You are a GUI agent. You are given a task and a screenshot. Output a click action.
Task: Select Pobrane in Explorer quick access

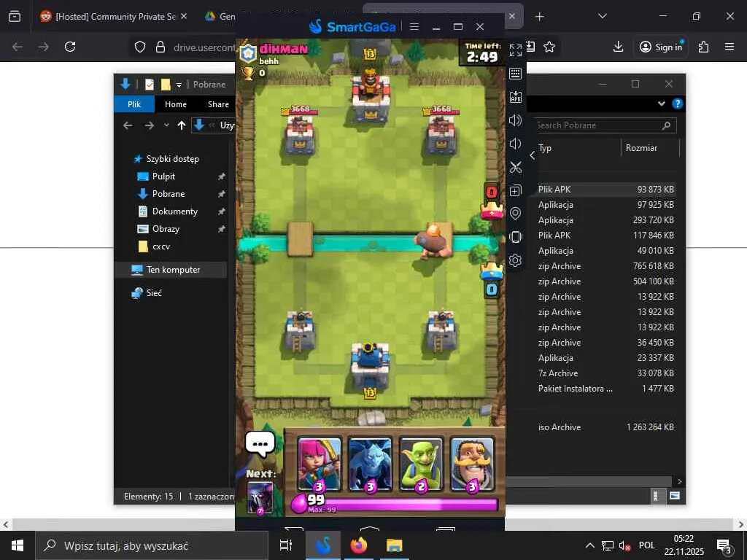tap(169, 194)
